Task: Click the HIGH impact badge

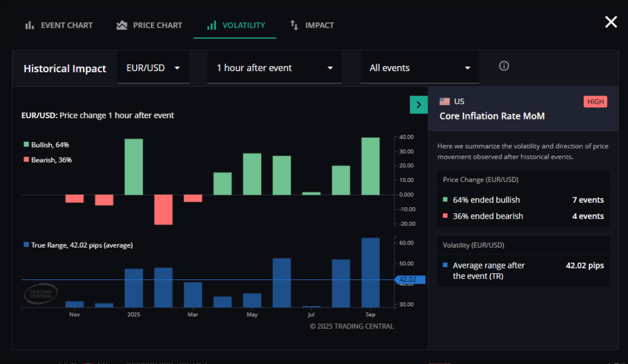Action: click(595, 102)
